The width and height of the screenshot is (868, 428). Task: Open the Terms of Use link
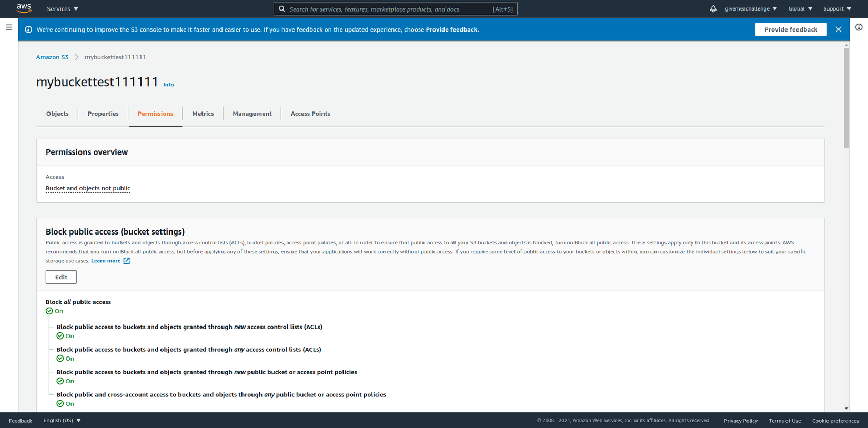coord(785,421)
